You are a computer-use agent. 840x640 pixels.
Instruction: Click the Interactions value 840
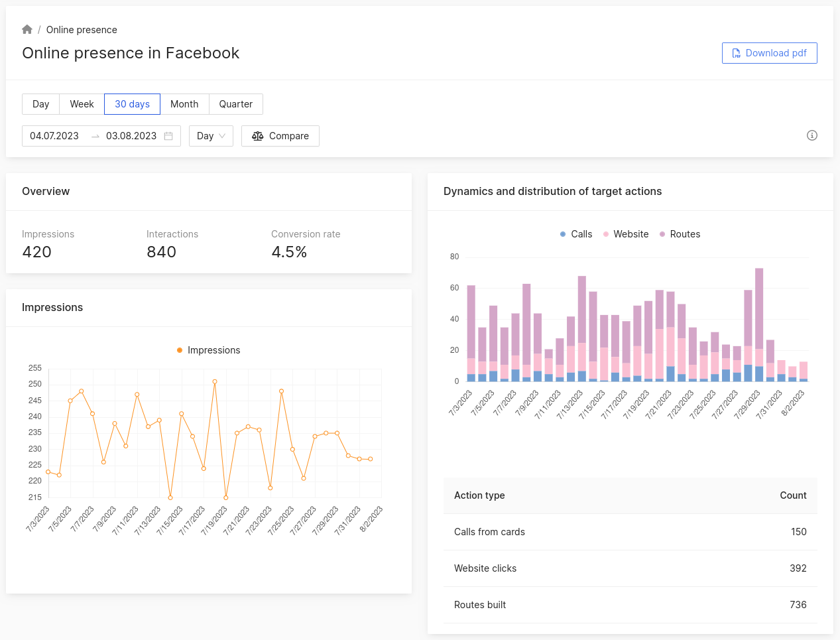tap(161, 252)
